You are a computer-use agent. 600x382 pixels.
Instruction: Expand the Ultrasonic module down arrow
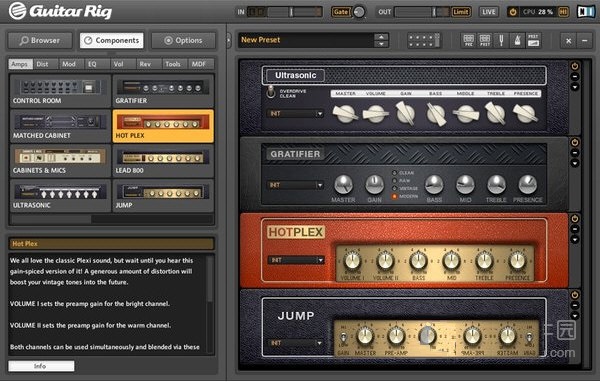(x=575, y=87)
